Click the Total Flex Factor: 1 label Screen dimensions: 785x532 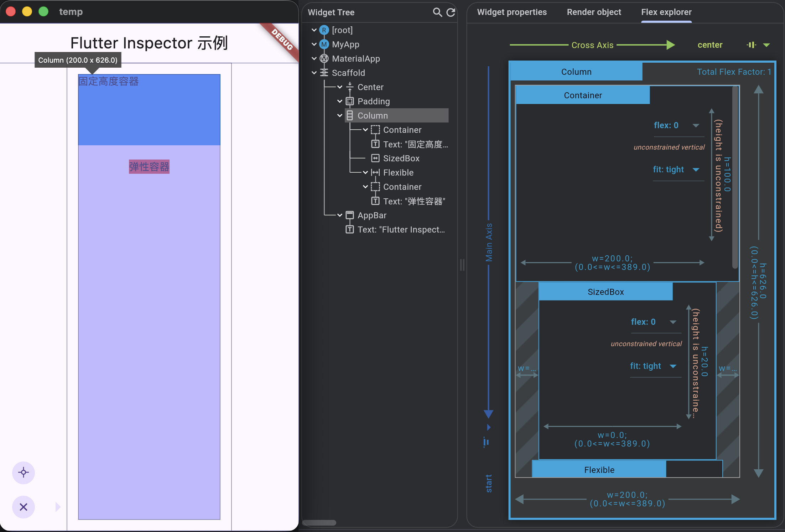pos(734,72)
